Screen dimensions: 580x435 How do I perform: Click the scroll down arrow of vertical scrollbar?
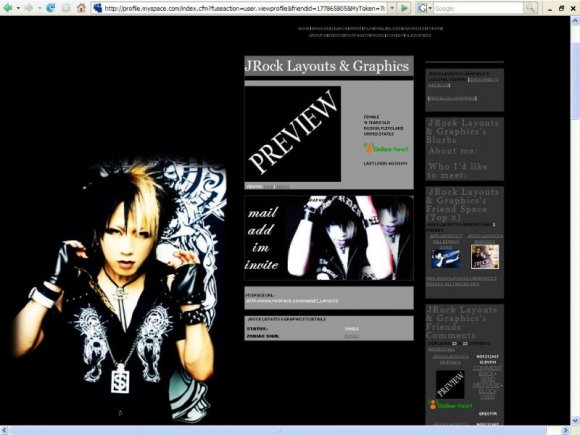(575, 421)
